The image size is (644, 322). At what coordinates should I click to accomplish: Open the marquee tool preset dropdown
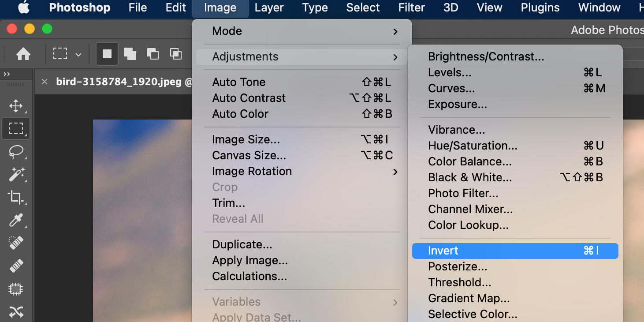tap(78, 54)
